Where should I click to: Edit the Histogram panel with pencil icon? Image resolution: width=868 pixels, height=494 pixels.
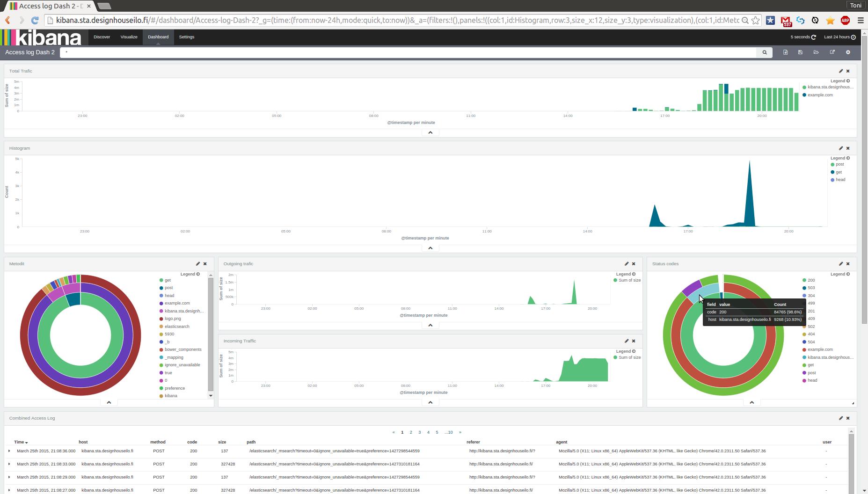pos(841,148)
